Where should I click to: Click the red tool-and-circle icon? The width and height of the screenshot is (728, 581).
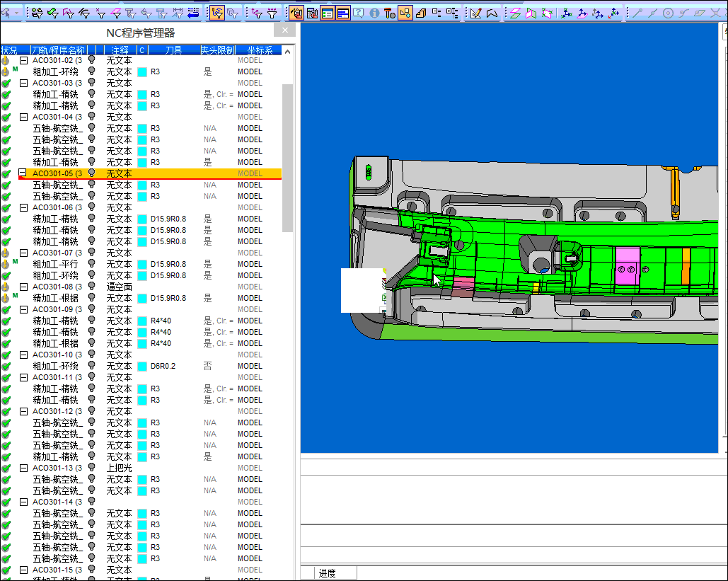pos(390,13)
